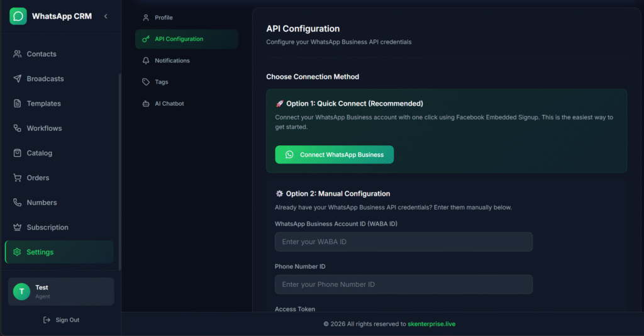Viewport: 644px width, 336px height.
Task: Click the Catalog bag icon
Action: point(18,153)
